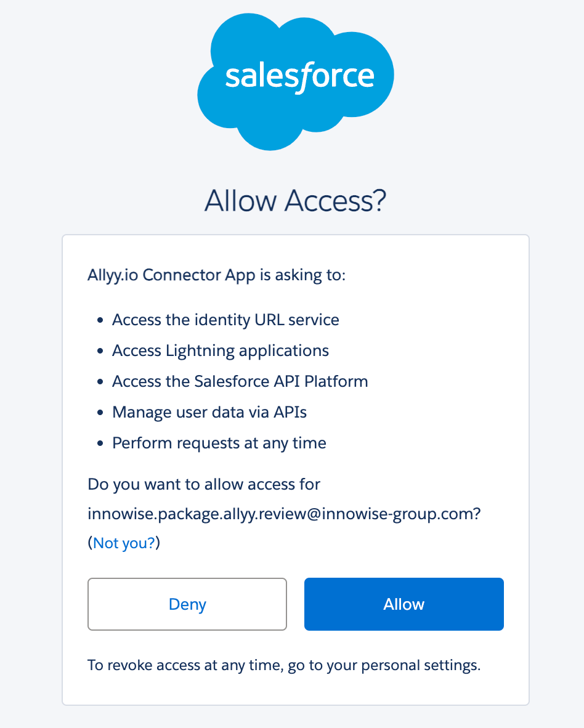Select the Manage user data via APIs entry
The width and height of the screenshot is (584, 728).
(x=210, y=413)
